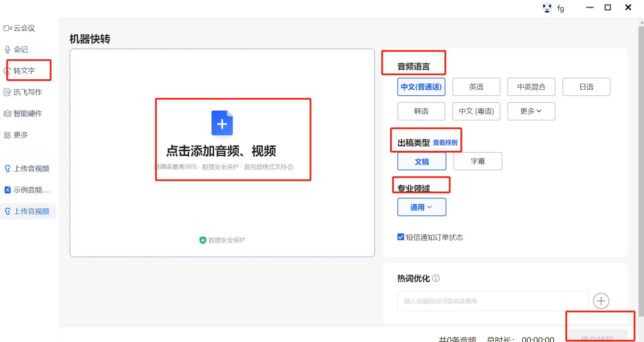Click the user avatar icon

(x=547, y=8)
